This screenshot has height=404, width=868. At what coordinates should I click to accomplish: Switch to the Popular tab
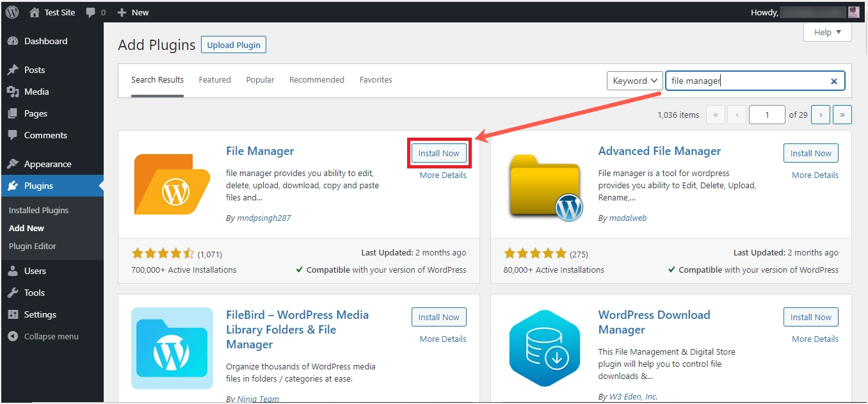pyautogui.click(x=260, y=80)
